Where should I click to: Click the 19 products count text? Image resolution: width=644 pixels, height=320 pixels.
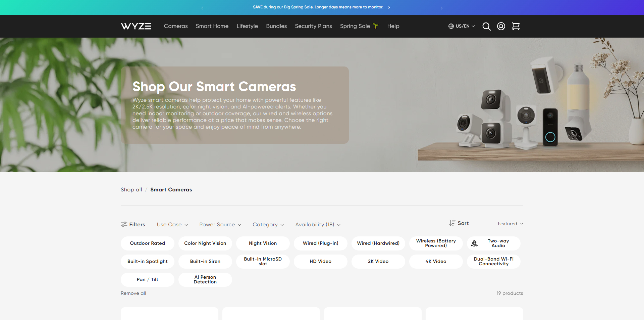pos(510,293)
